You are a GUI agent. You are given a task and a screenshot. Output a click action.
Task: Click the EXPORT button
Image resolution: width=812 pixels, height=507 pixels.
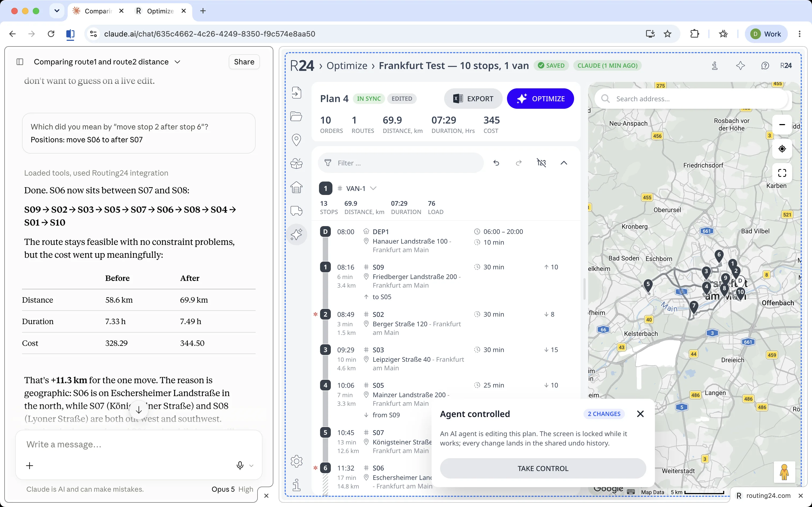[x=473, y=99]
